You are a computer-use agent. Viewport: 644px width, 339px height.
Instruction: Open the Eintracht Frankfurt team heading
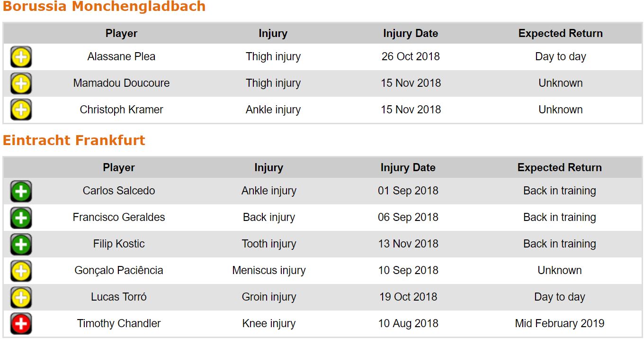pyautogui.click(x=74, y=140)
